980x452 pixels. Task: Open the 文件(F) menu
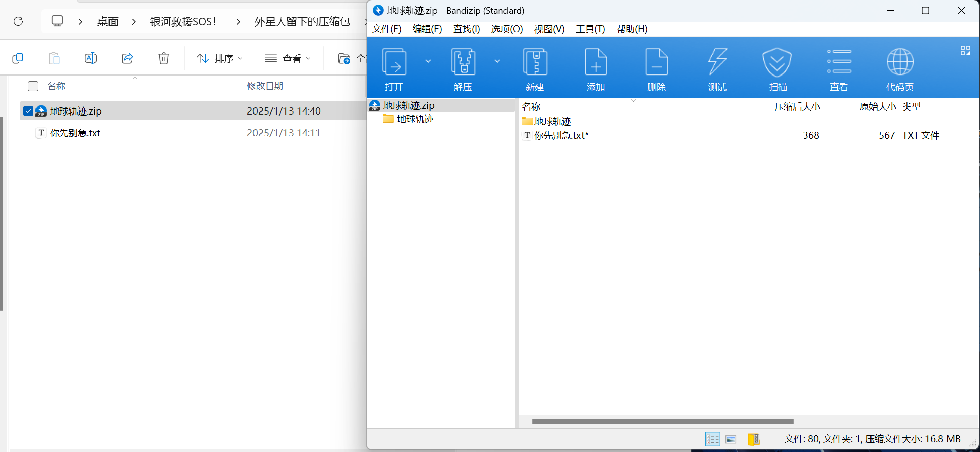click(x=387, y=29)
